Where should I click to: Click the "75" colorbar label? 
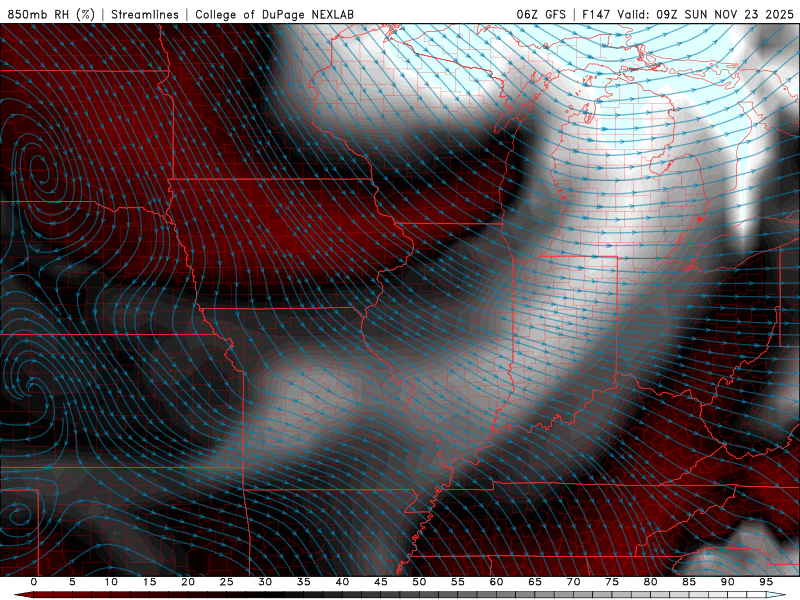(612, 582)
